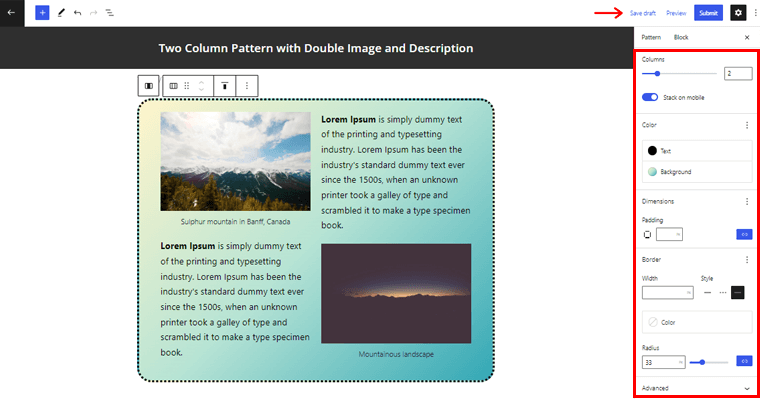The width and height of the screenshot is (760, 399).
Task: Select the Mountainous landscape image
Action: (x=396, y=293)
